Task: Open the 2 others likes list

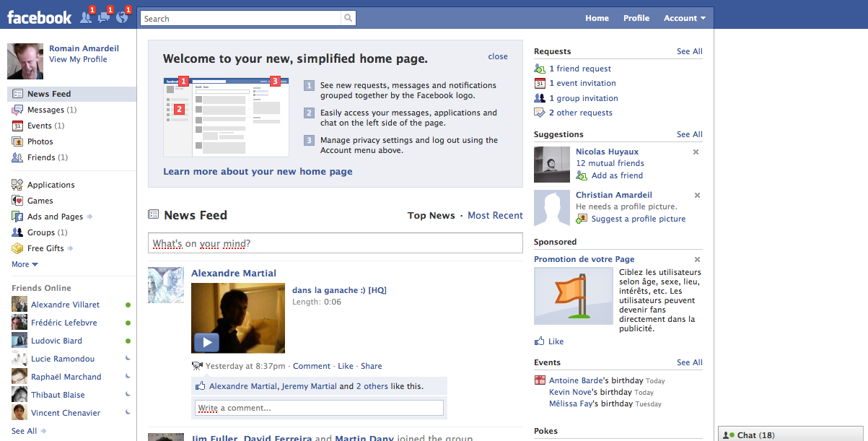Action: [x=372, y=386]
